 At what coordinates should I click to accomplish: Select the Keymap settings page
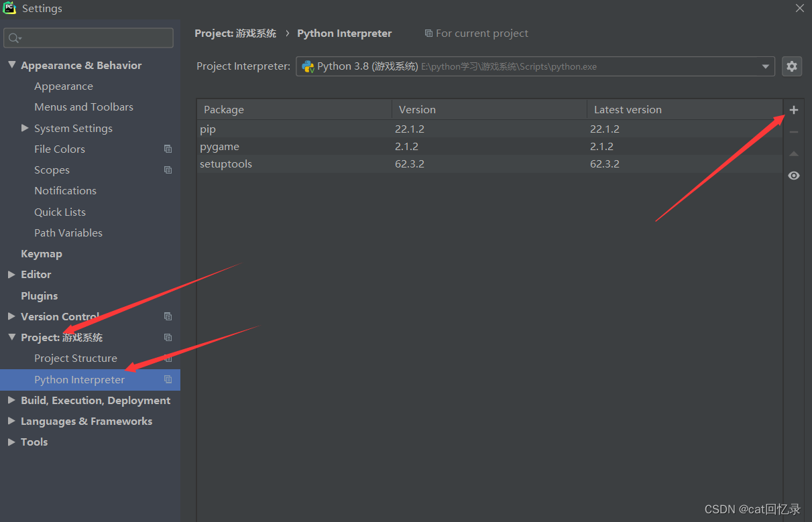(42, 253)
